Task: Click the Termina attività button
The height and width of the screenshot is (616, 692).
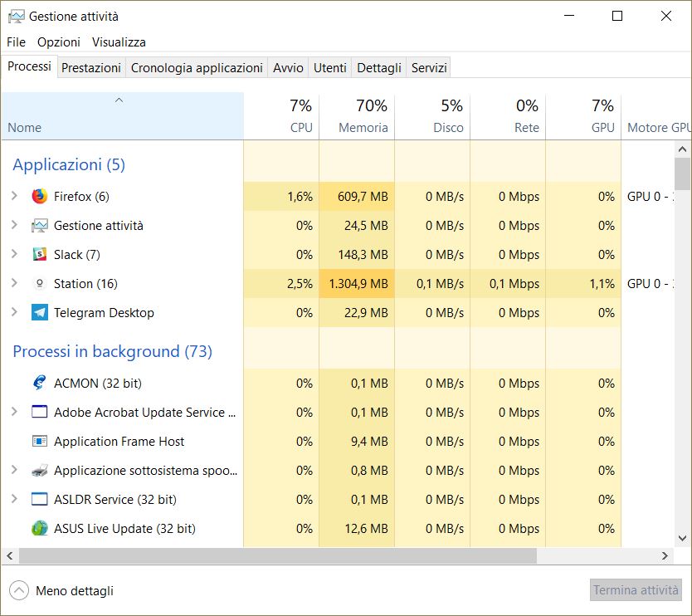Action: [x=636, y=590]
